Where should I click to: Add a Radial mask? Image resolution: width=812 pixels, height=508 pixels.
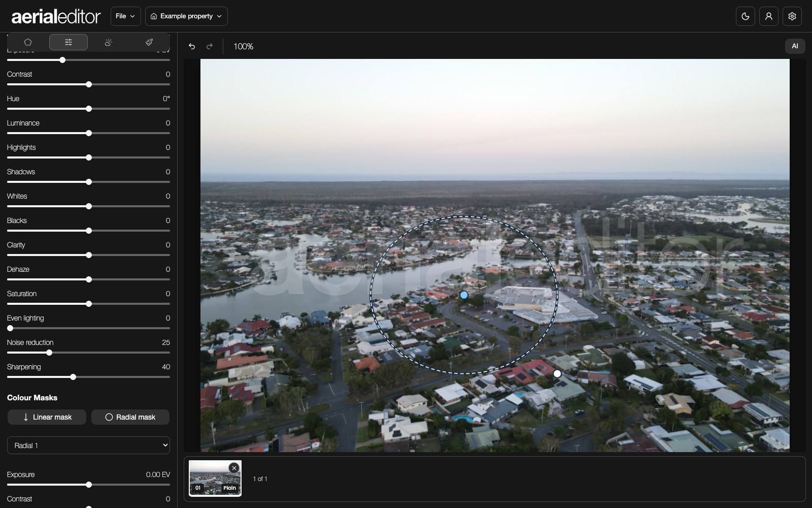click(130, 417)
